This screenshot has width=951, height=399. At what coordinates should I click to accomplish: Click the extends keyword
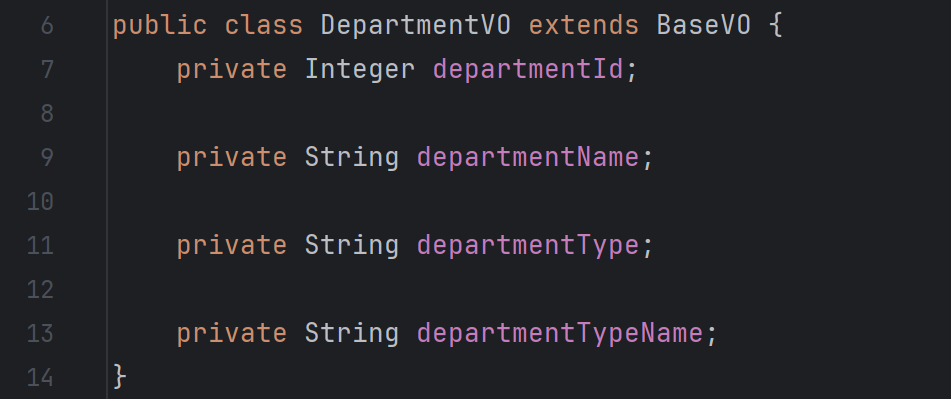[583, 25]
